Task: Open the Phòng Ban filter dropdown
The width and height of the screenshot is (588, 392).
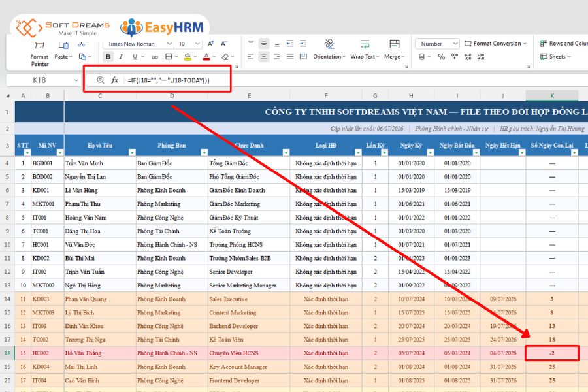Action: coord(204,152)
